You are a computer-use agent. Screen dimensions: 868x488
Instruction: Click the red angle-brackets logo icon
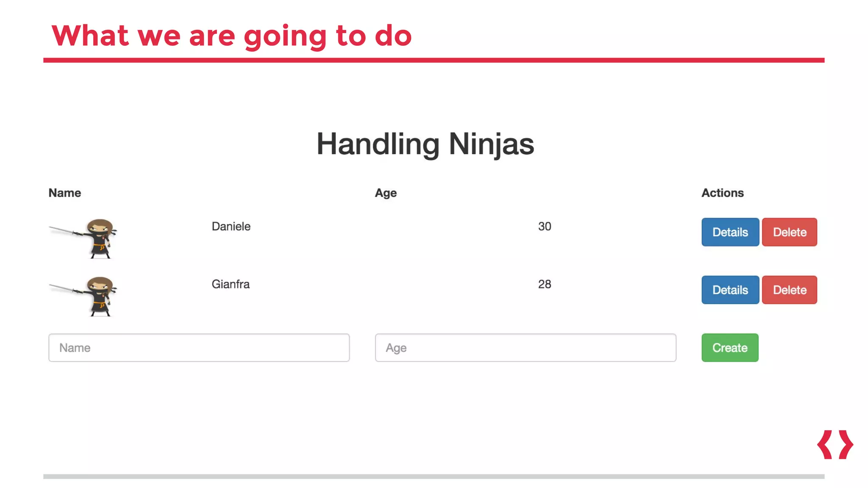coord(835,444)
